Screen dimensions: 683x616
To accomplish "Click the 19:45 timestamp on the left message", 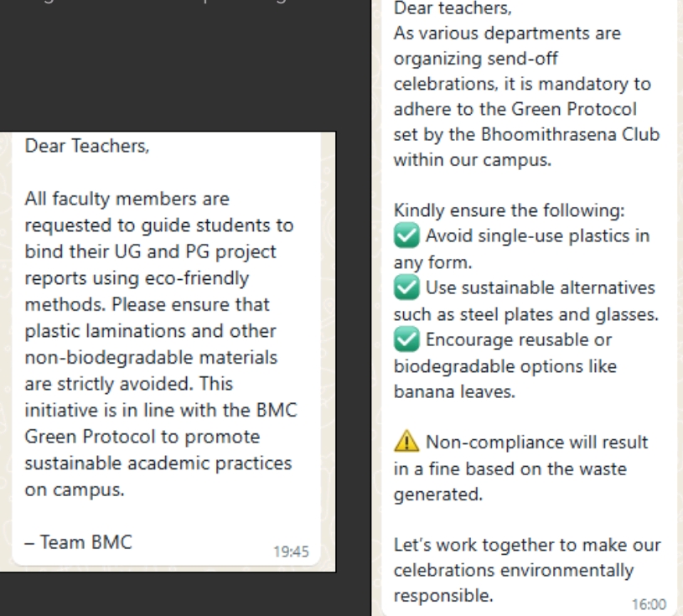I will tap(291, 551).
